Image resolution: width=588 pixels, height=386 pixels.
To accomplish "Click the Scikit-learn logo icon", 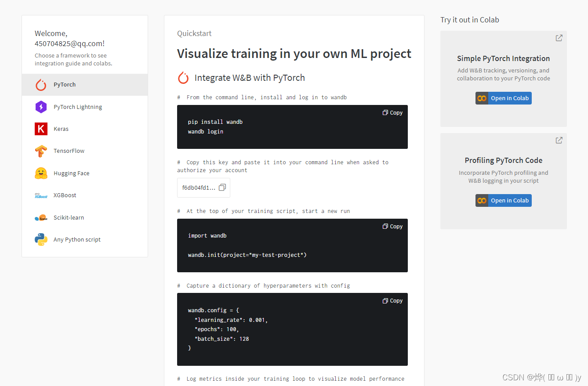I will coord(41,217).
